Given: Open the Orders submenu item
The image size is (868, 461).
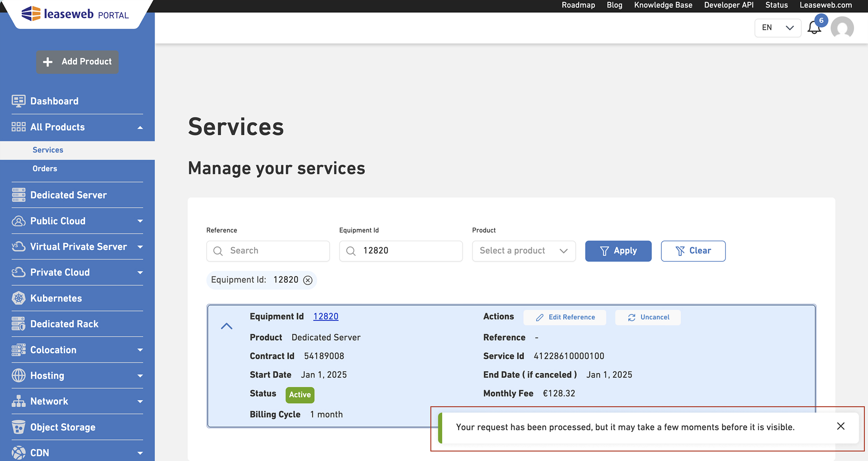Looking at the screenshot, I should [x=45, y=169].
